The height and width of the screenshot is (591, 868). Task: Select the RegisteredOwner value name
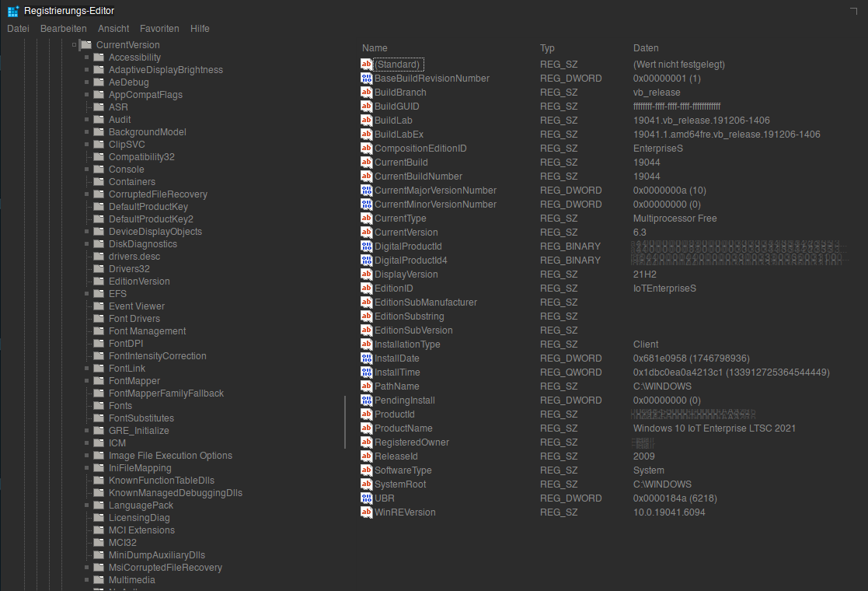(x=411, y=442)
